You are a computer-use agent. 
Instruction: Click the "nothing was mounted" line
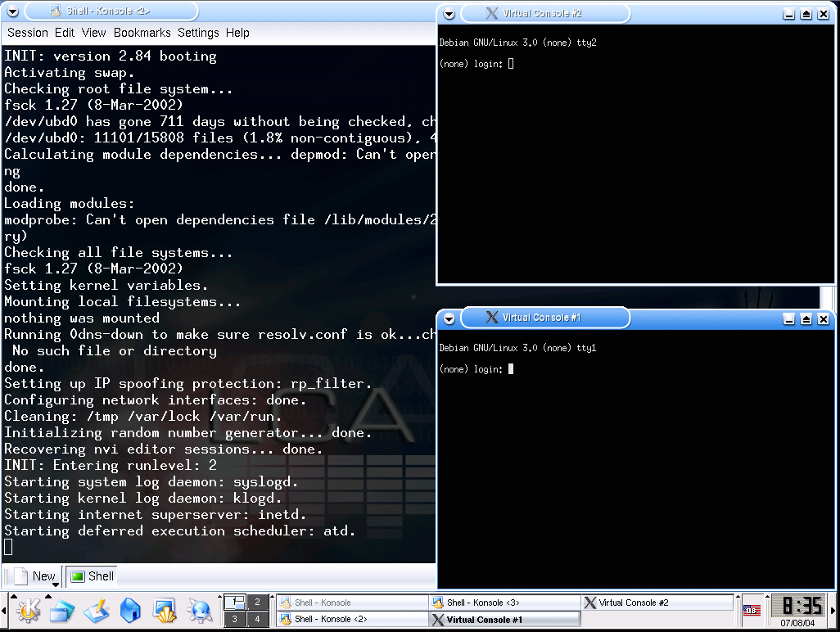[81, 318]
